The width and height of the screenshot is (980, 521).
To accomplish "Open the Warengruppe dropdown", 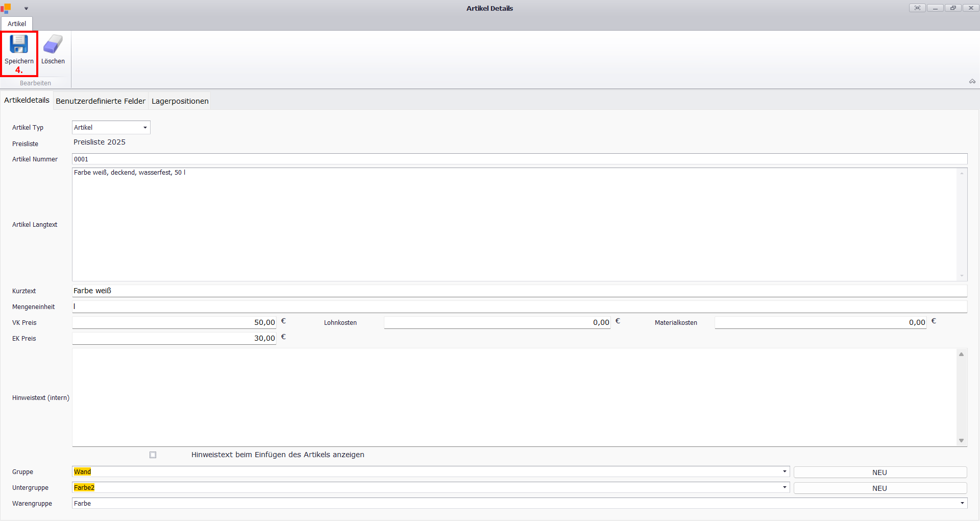I will click(x=962, y=504).
